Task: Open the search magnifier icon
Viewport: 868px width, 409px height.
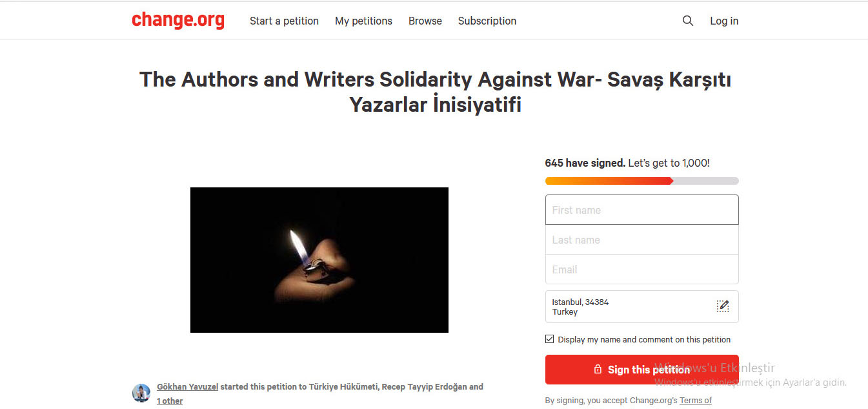Action: pyautogui.click(x=688, y=21)
